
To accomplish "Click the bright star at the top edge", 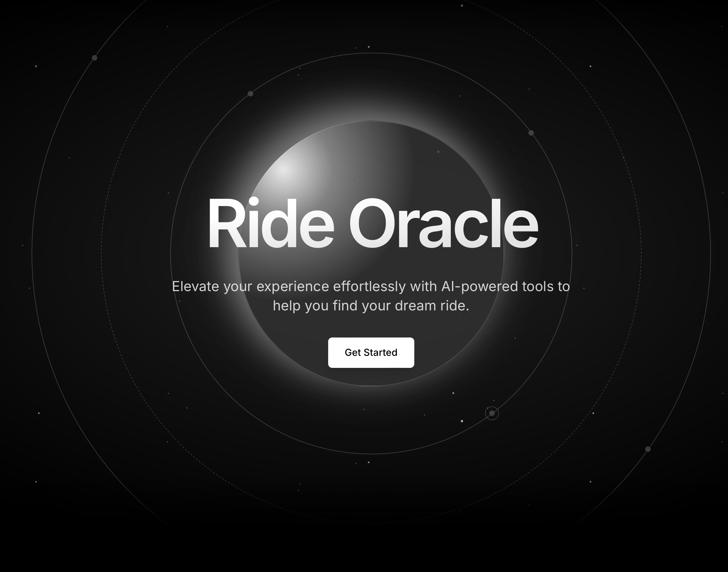I will click(462, 6).
